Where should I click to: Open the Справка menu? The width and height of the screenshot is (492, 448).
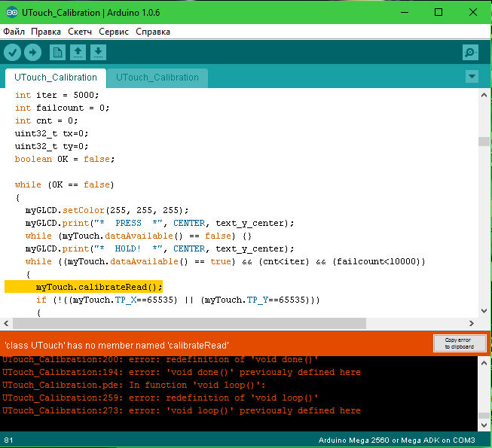point(153,32)
